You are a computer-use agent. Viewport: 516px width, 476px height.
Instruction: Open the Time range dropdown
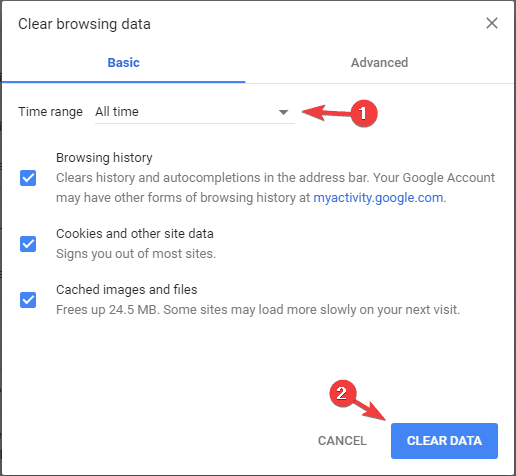pyautogui.click(x=195, y=112)
